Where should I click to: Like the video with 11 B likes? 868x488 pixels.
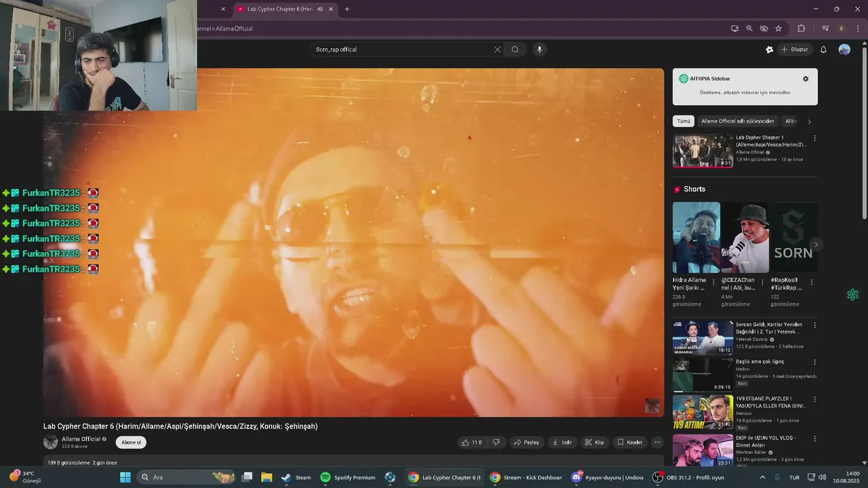(x=472, y=443)
